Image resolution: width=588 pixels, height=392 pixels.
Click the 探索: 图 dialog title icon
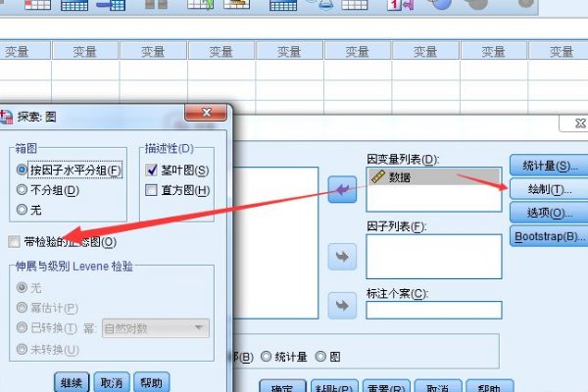6,117
